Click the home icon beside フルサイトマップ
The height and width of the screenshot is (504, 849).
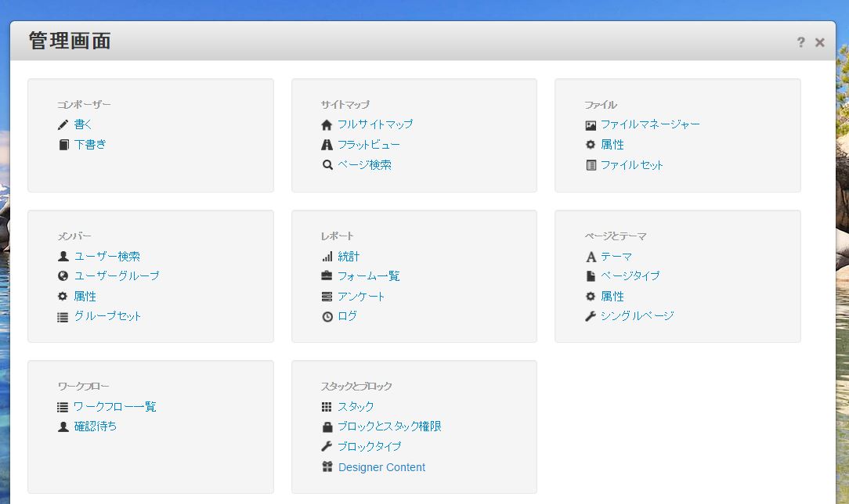pyautogui.click(x=327, y=125)
